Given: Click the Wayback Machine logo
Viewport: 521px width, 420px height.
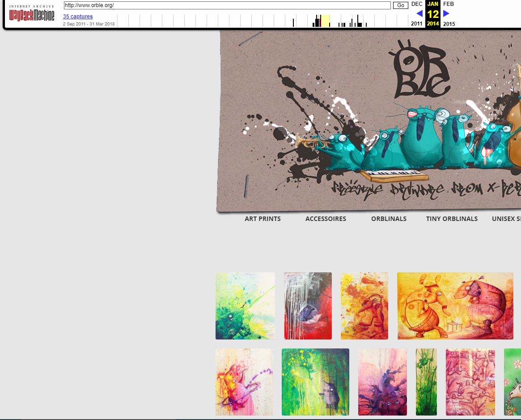Looking at the screenshot, I should point(31,14).
